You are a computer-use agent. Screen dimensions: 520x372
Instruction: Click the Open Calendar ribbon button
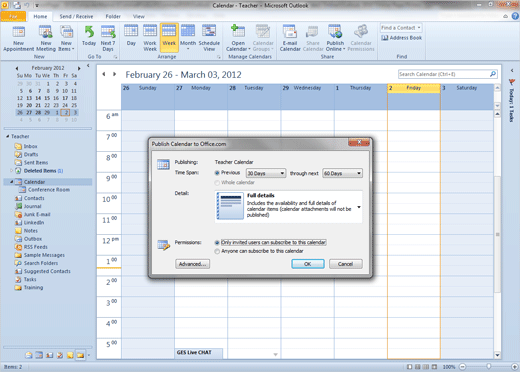(238, 39)
